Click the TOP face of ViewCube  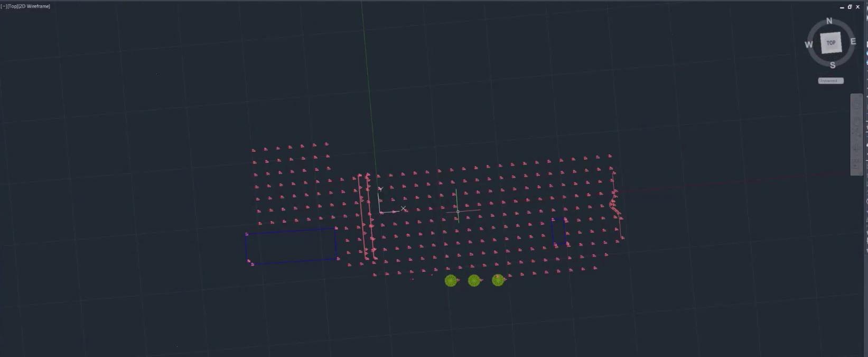[x=831, y=43]
